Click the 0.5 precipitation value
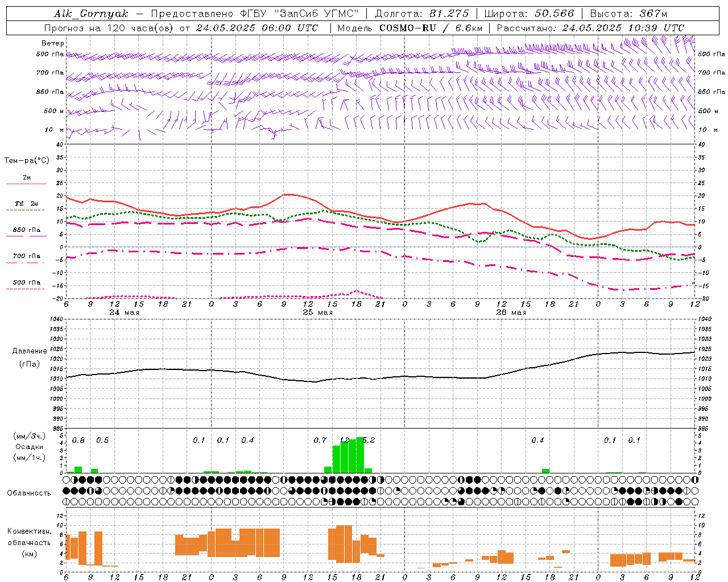This screenshot has width=728, height=582. (102, 440)
